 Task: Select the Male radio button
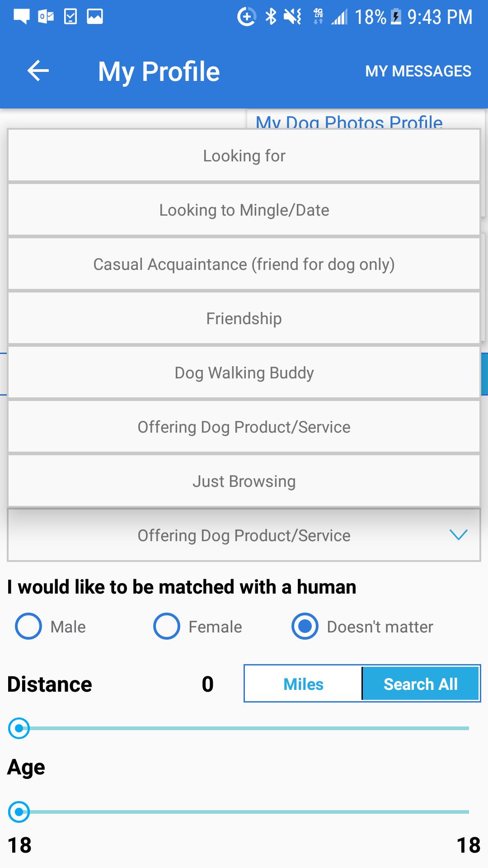pos(28,627)
